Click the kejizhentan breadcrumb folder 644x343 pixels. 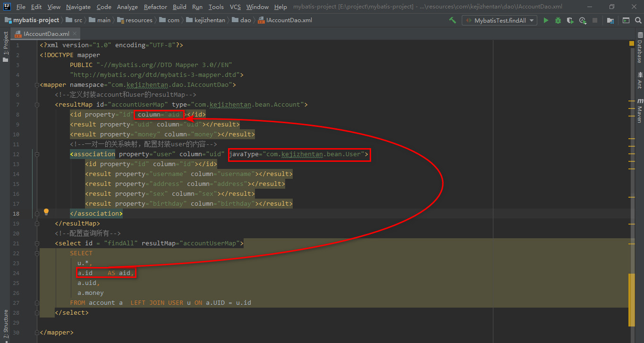click(207, 20)
